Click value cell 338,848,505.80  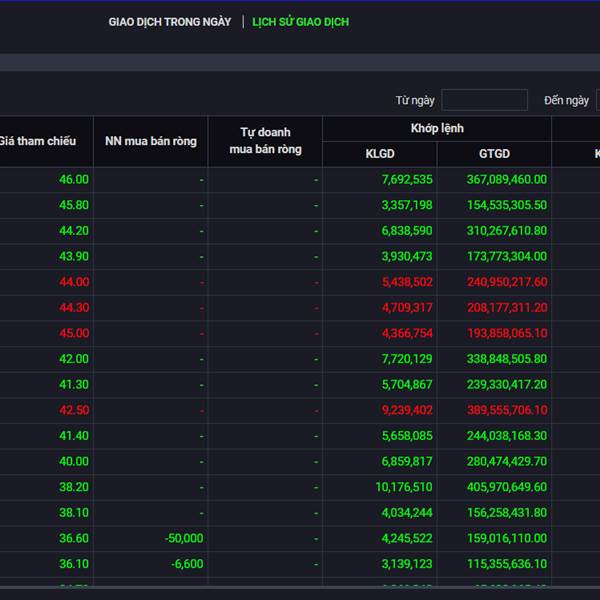pos(507,359)
